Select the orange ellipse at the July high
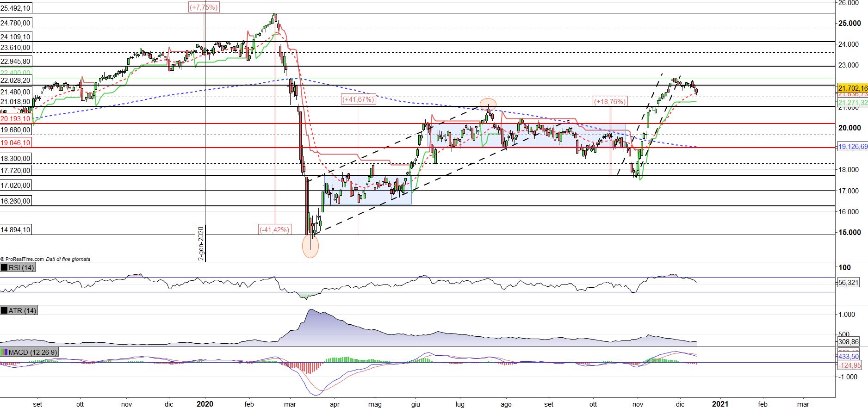 tap(488, 104)
